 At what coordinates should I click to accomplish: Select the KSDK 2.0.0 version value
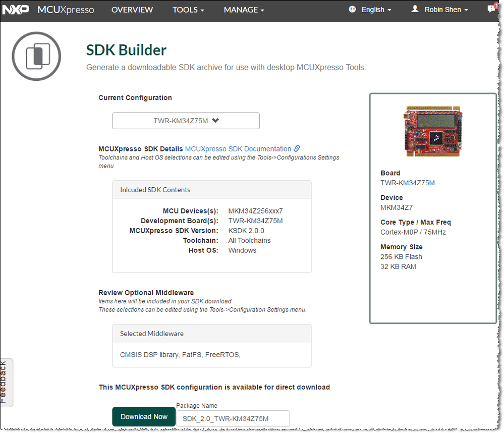point(246,231)
